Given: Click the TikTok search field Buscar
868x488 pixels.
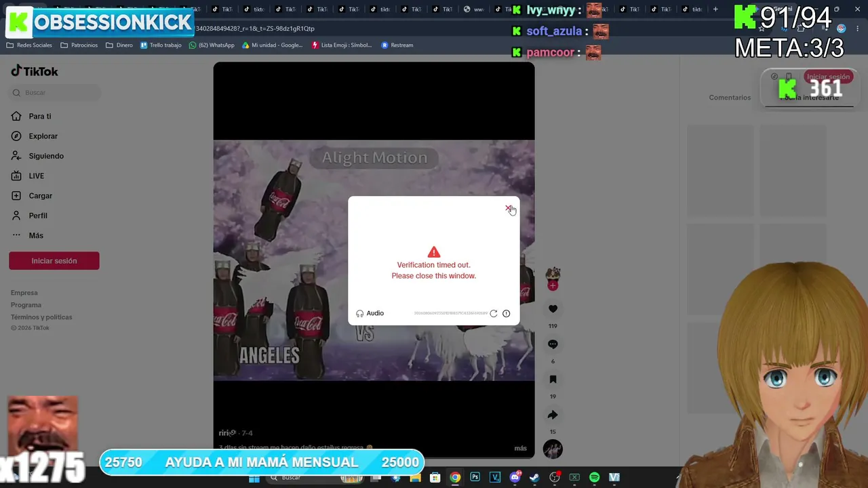Looking at the screenshot, I should tap(54, 93).
